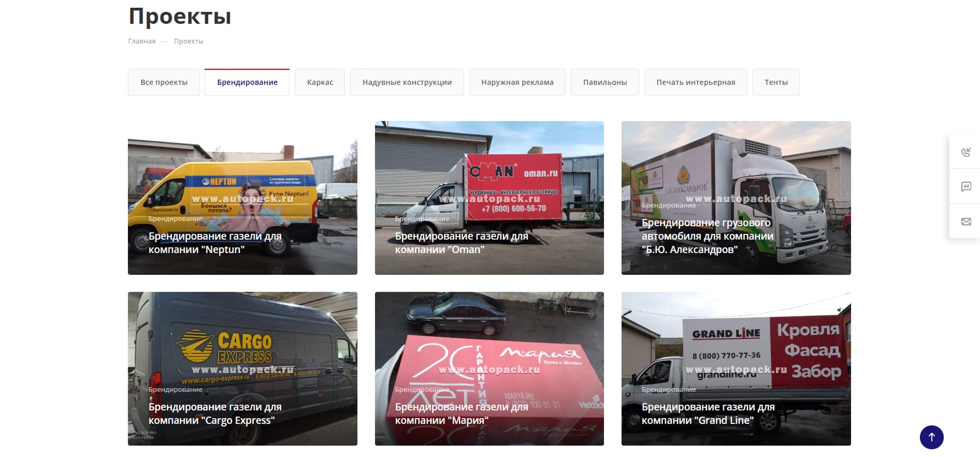The width and height of the screenshot is (980, 457).
Task: Click the envelope email icon
Action: point(966,222)
